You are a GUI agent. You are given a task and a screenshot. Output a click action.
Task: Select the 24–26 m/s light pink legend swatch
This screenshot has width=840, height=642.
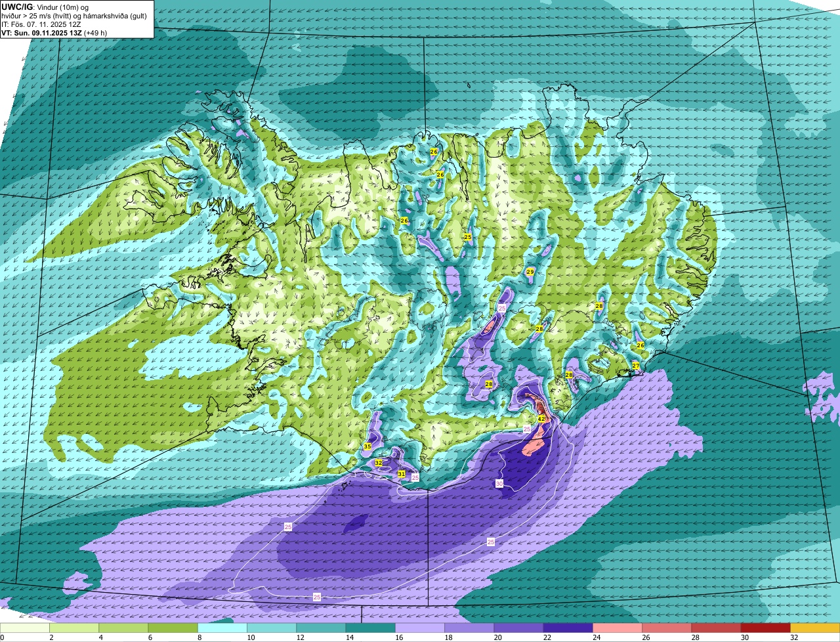[618, 628]
